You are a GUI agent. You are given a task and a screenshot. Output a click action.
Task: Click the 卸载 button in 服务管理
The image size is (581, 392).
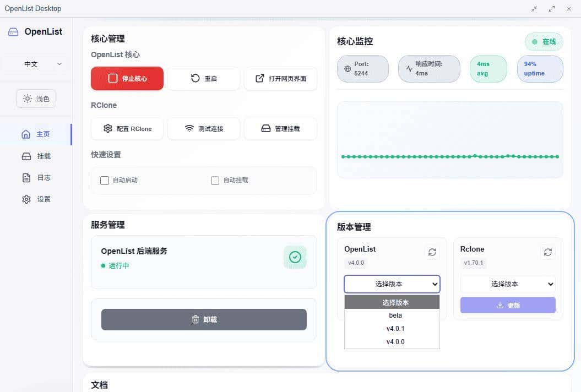[x=204, y=319]
